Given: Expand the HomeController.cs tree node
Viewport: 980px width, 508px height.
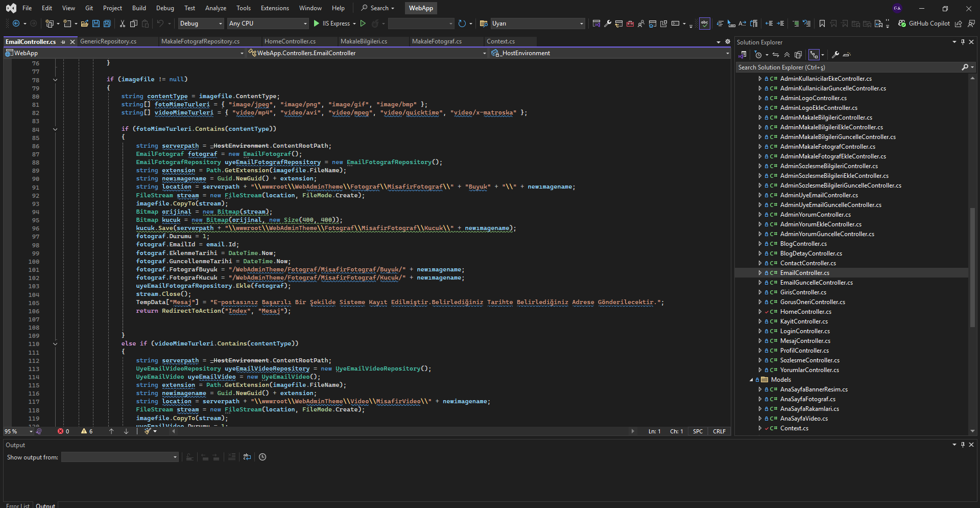Looking at the screenshot, I should pyautogui.click(x=760, y=312).
